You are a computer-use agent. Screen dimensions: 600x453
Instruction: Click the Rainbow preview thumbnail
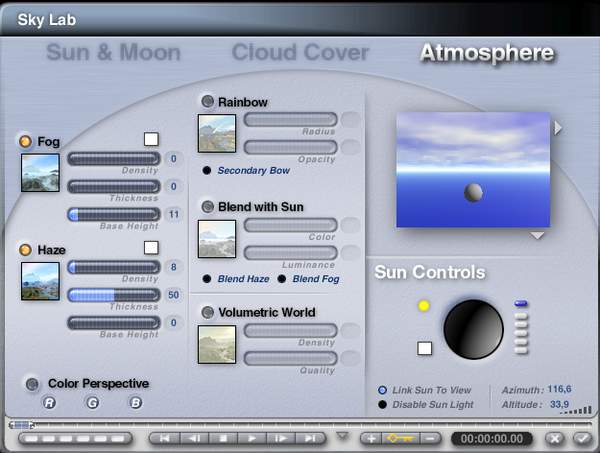[x=217, y=133]
